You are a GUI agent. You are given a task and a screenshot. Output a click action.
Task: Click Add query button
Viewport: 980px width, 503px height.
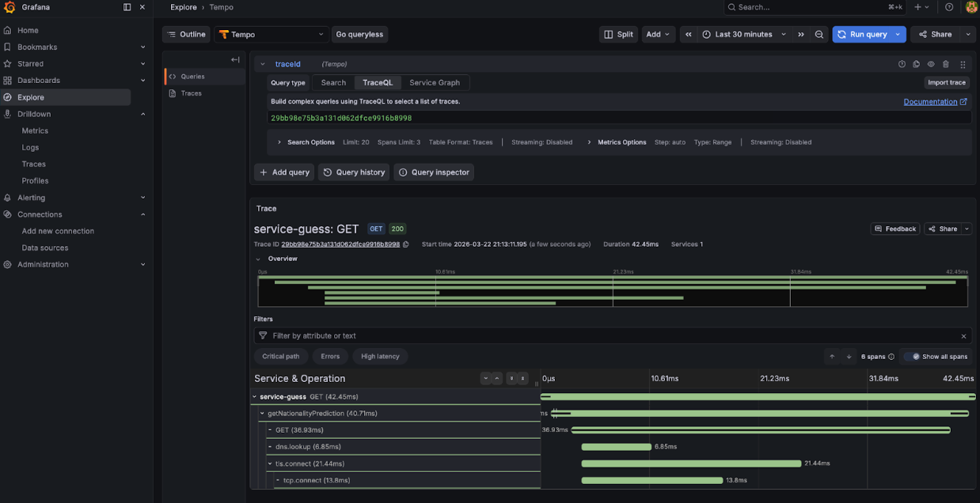pos(284,172)
